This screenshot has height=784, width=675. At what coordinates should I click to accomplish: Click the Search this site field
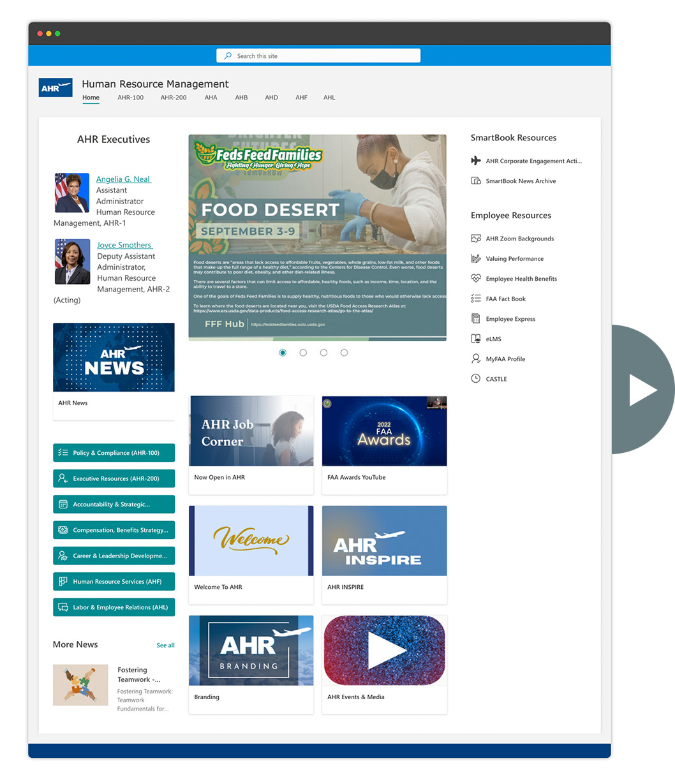tap(318, 55)
